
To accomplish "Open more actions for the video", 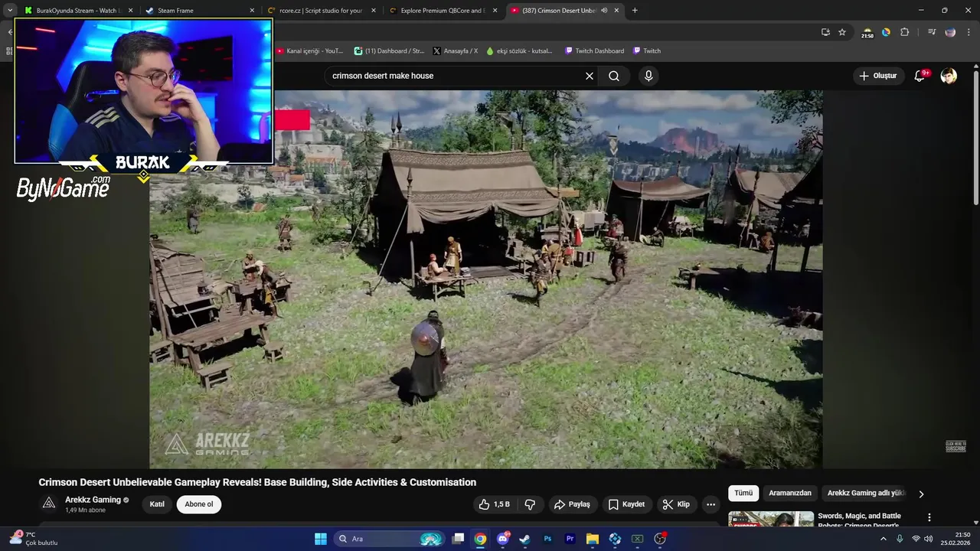I will tap(710, 504).
